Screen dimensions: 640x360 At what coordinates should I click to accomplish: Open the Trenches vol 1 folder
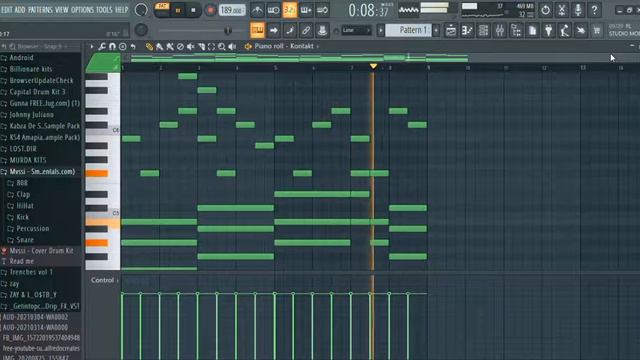click(x=31, y=272)
